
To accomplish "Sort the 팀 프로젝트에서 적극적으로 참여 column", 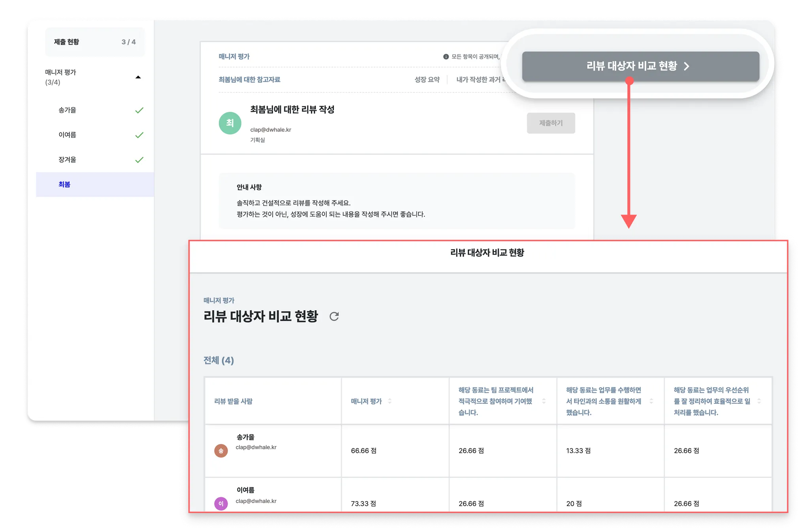I will 544,401.
